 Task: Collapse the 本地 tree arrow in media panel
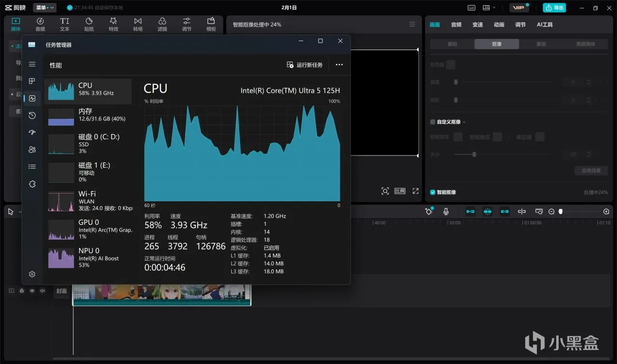pos(12,47)
